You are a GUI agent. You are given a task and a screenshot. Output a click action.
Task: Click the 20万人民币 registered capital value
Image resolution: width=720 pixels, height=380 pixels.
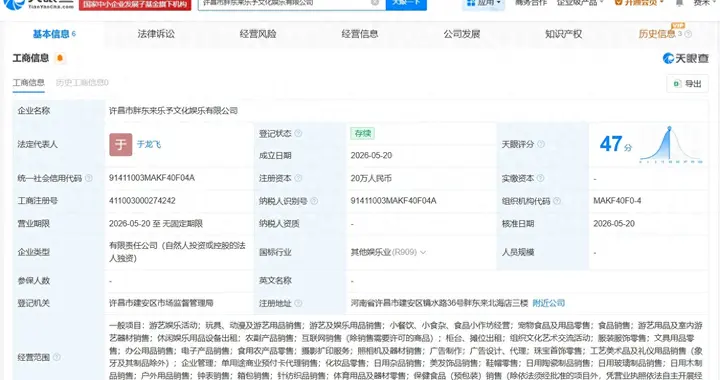(x=371, y=179)
